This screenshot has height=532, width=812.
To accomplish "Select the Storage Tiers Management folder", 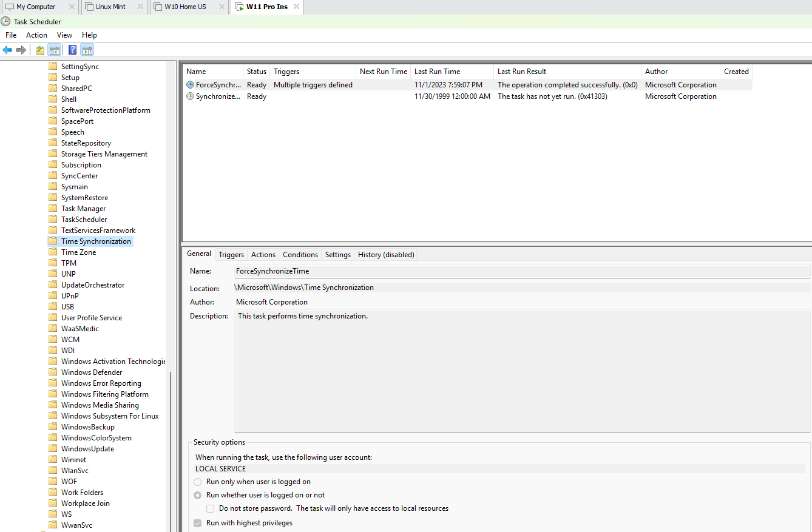I will coord(104,154).
